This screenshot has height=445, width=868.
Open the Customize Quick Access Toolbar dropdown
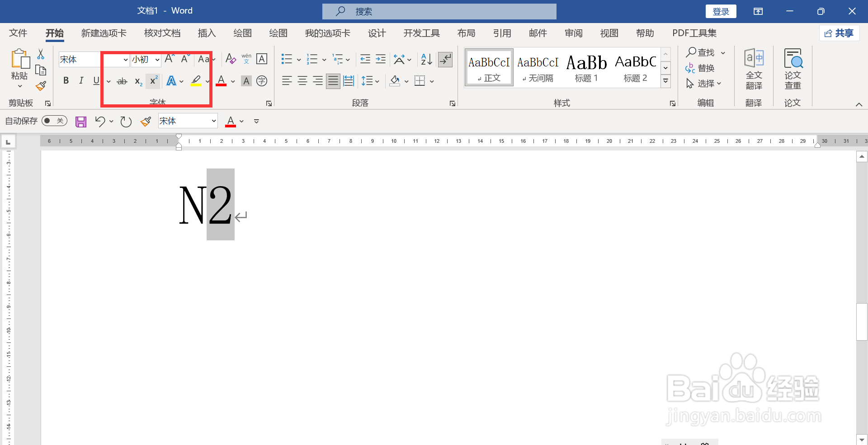pyautogui.click(x=256, y=121)
